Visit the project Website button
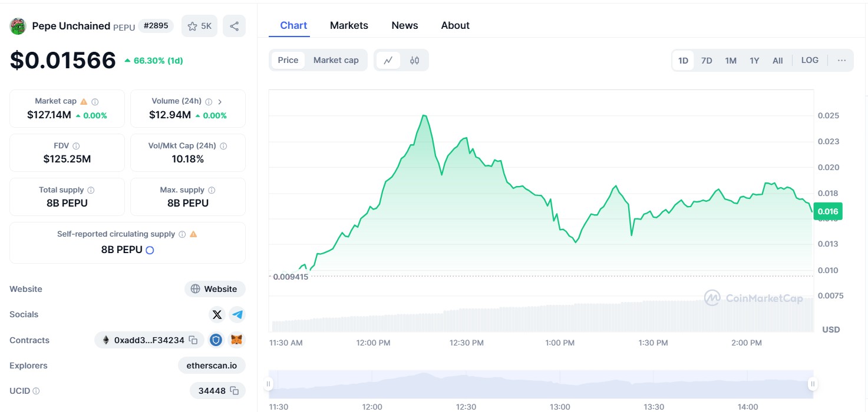Screen dimensions: 868x412 point(215,289)
